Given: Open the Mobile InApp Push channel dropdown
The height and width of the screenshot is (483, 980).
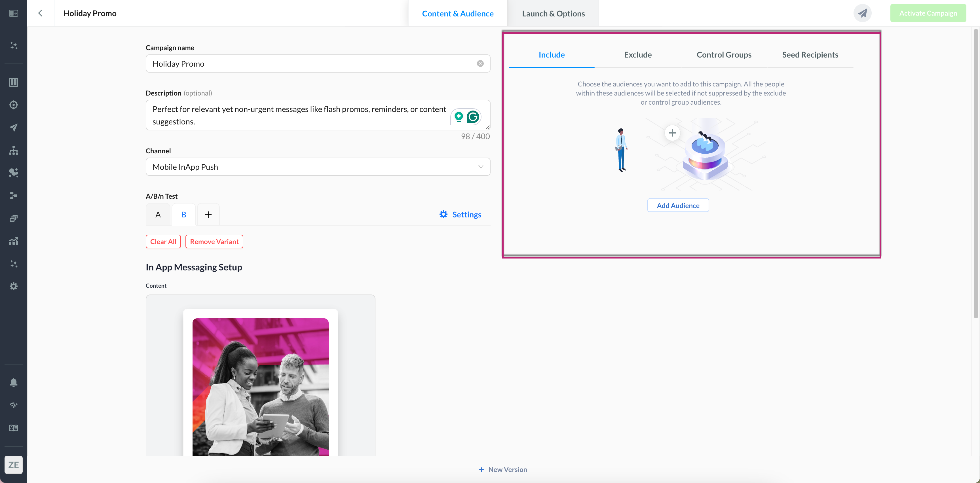Looking at the screenshot, I should tap(318, 167).
